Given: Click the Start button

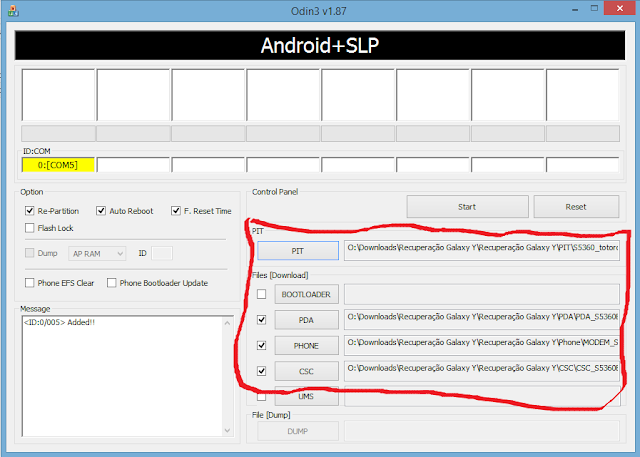Looking at the screenshot, I should [x=467, y=207].
